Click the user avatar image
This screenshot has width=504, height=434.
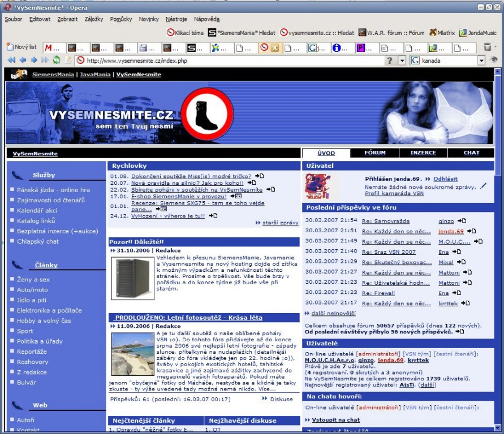[x=317, y=186]
